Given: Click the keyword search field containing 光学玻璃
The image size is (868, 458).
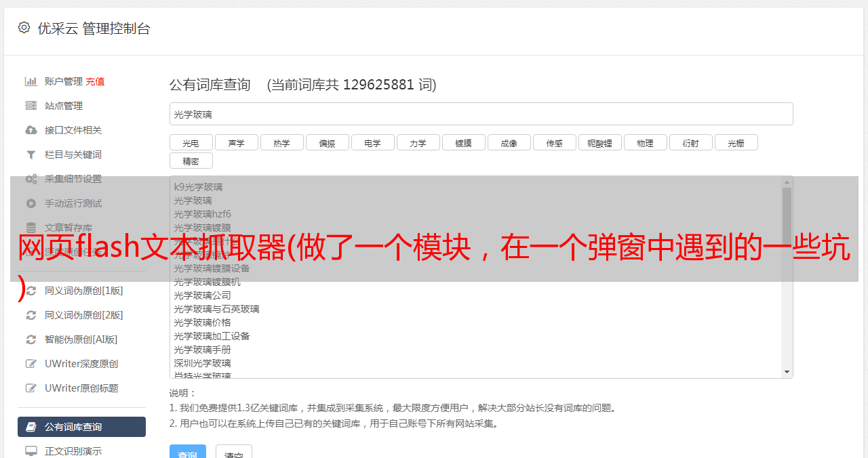Looking at the screenshot, I should tap(481, 114).
